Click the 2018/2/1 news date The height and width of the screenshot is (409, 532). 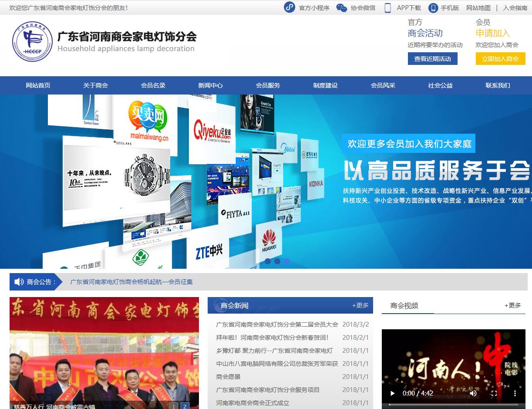point(356,338)
